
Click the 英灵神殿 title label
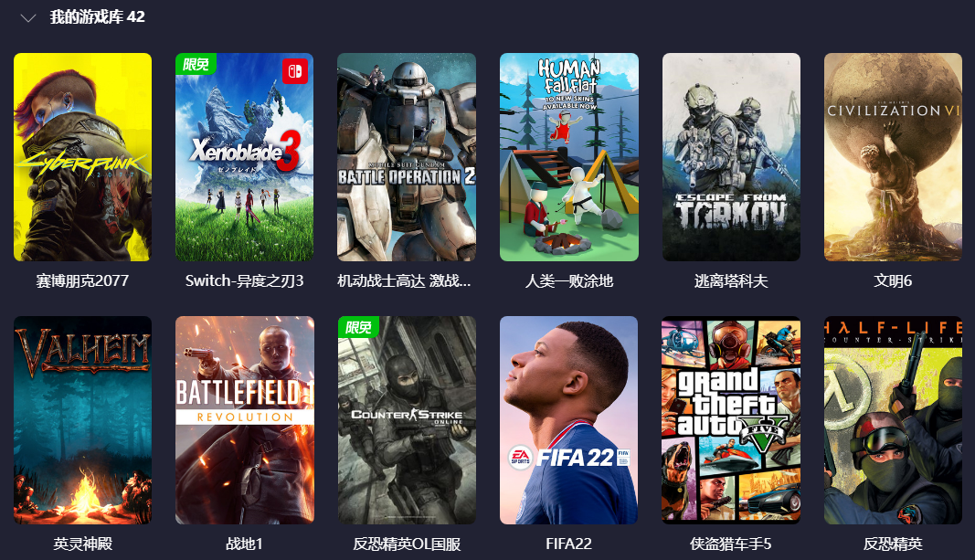click(83, 544)
